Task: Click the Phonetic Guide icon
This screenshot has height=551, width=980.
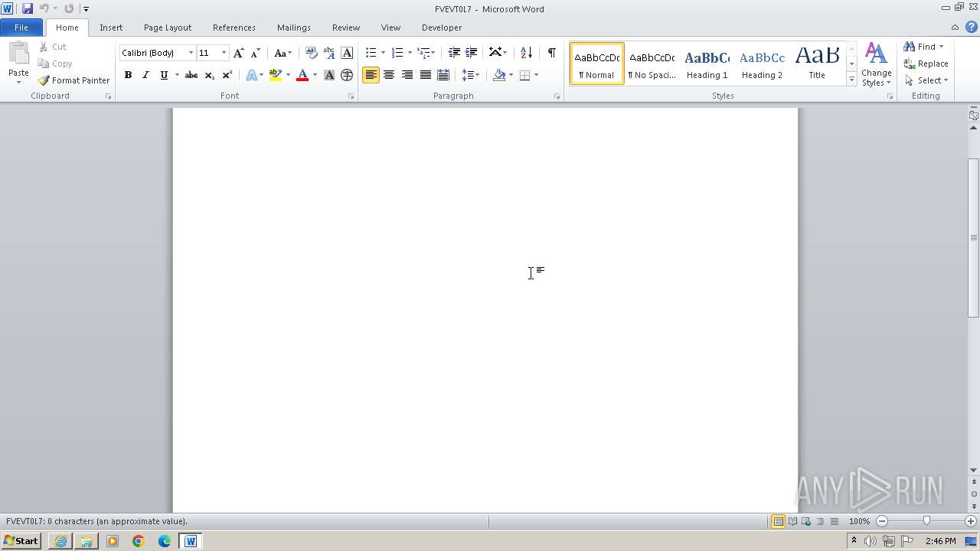Action: [329, 53]
